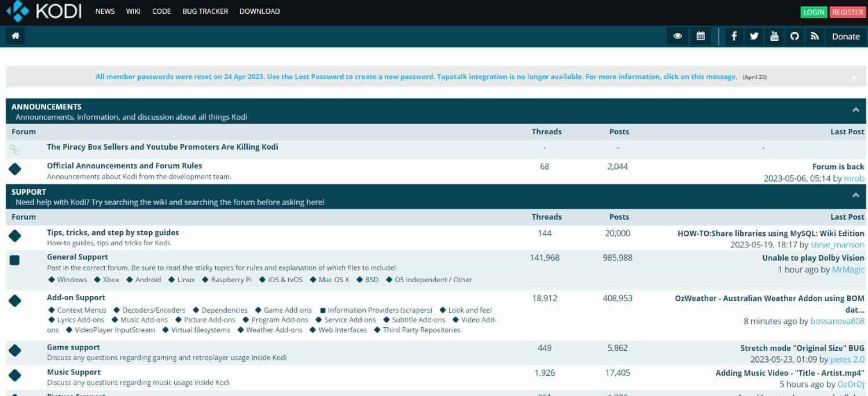The height and width of the screenshot is (396, 868).
Task: Open the General Support forum
Action: coord(78,257)
